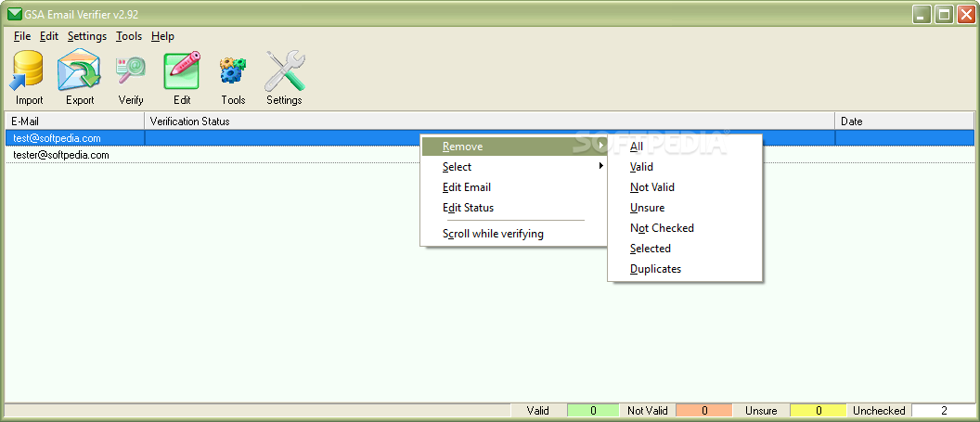Click the Unchecked status bar label

point(879,411)
